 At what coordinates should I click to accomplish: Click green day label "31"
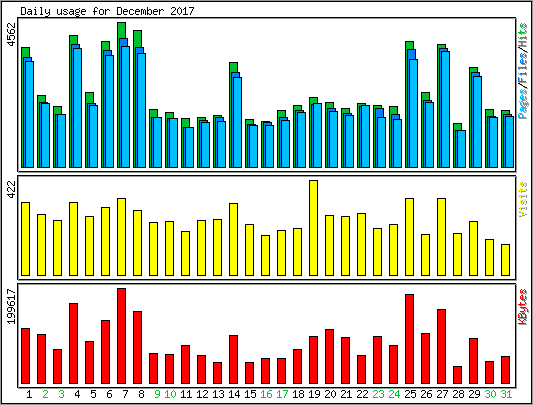506,394
